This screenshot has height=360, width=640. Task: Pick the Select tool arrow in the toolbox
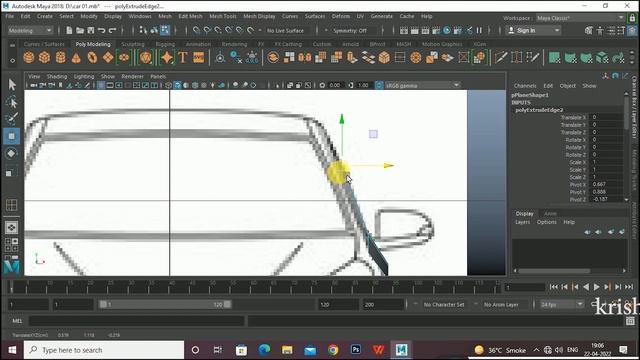coord(11,84)
